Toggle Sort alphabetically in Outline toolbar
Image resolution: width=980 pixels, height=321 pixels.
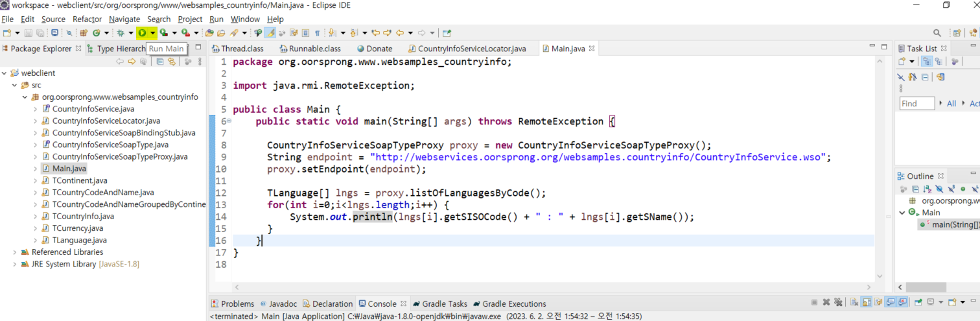(x=927, y=189)
